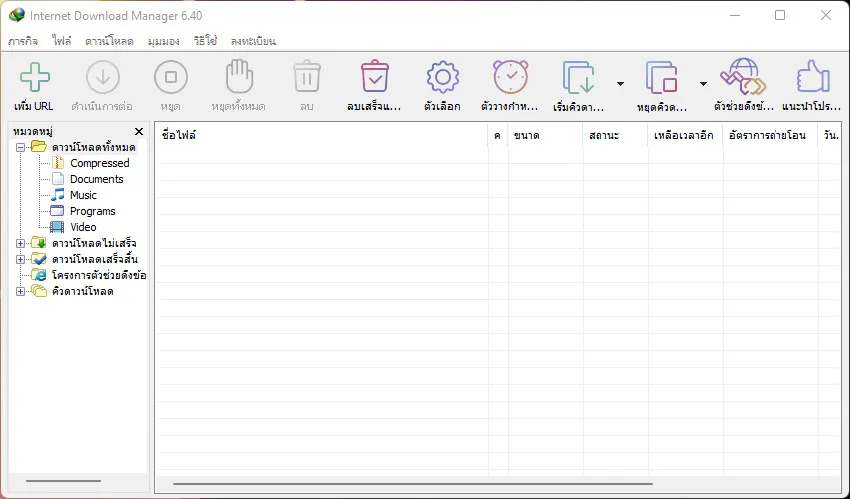Close the หมวดหมู่ categories panel

(x=139, y=132)
